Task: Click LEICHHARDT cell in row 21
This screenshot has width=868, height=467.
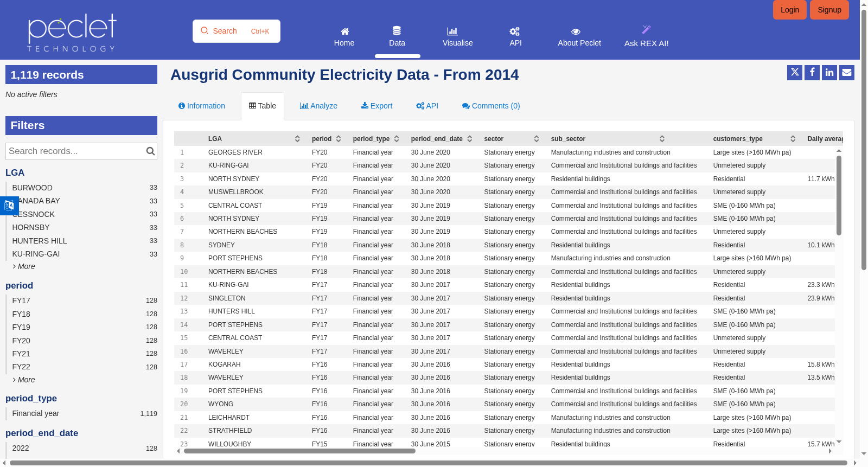Action: 229,418
